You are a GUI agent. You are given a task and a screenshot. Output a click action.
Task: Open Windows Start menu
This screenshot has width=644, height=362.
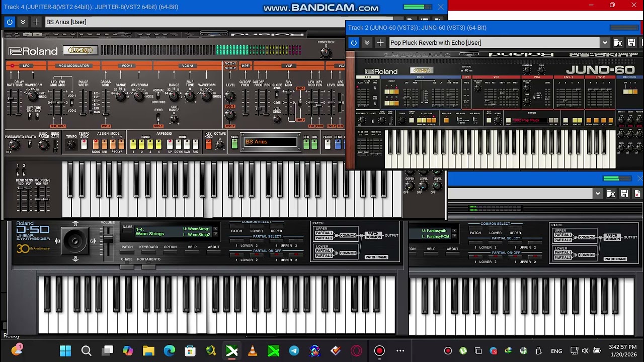click(65, 350)
